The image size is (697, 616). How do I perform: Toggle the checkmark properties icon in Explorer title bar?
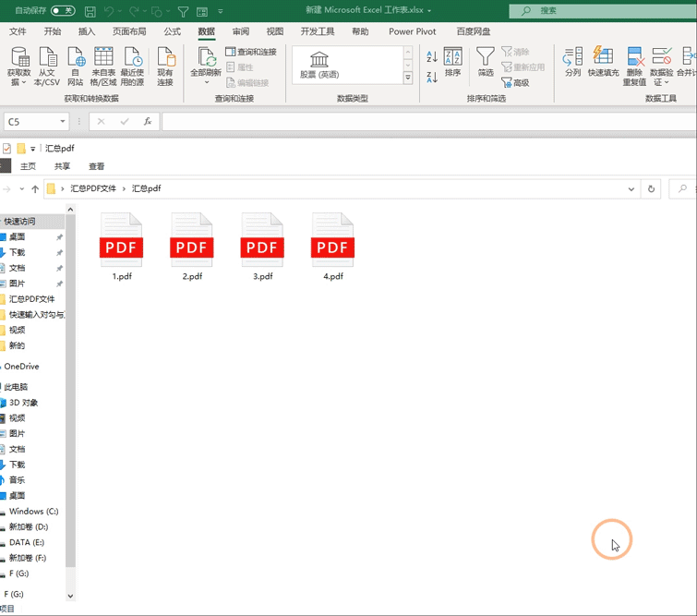point(6,149)
